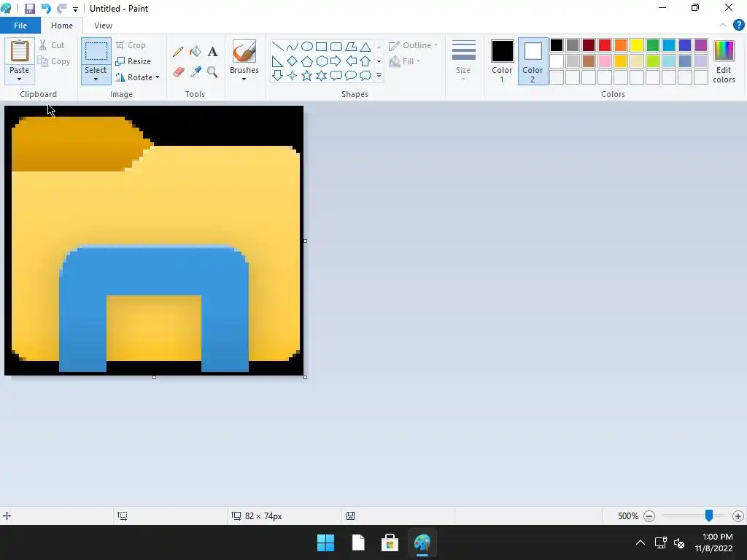Switch to the Home tab
This screenshot has height=560, width=747.
62,26
